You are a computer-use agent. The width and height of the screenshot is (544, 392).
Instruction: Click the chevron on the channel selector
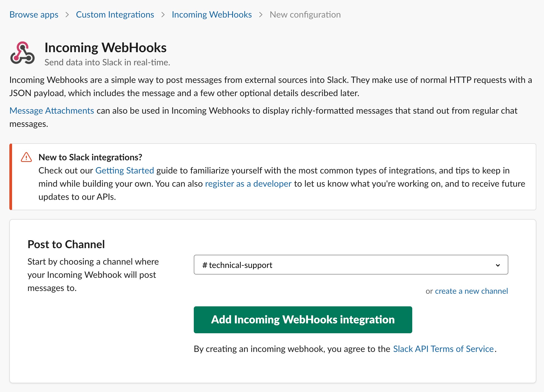498,265
